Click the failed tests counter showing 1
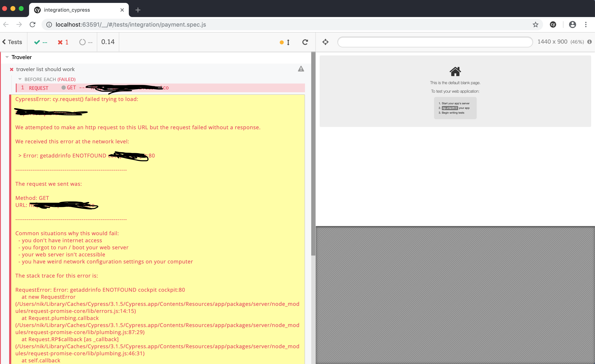This screenshot has width=595, height=364. point(63,42)
